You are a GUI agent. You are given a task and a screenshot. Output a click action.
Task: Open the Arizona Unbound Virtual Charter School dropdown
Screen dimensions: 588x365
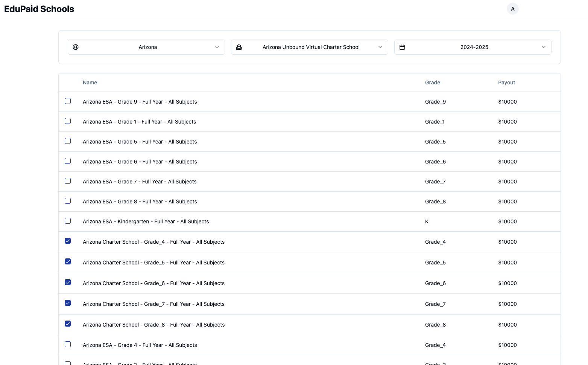click(380, 47)
